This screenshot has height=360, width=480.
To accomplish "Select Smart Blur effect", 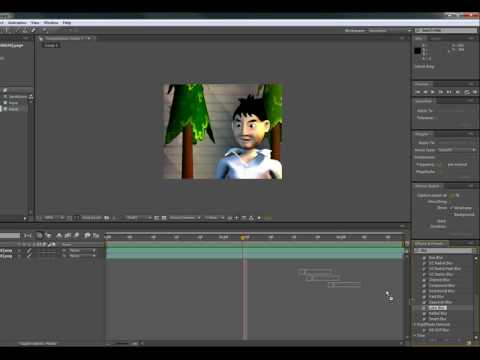I will click(x=437, y=319).
